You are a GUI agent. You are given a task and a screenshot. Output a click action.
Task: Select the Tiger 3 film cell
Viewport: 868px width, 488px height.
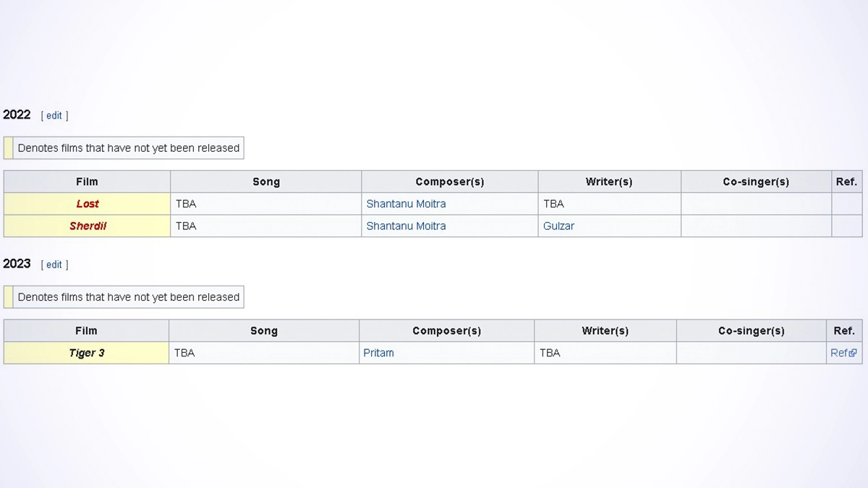click(87, 354)
